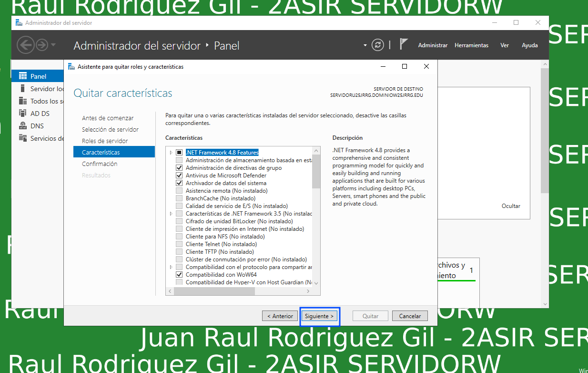Click the file services sidebar icon
The height and width of the screenshot is (373, 588).
click(x=22, y=138)
